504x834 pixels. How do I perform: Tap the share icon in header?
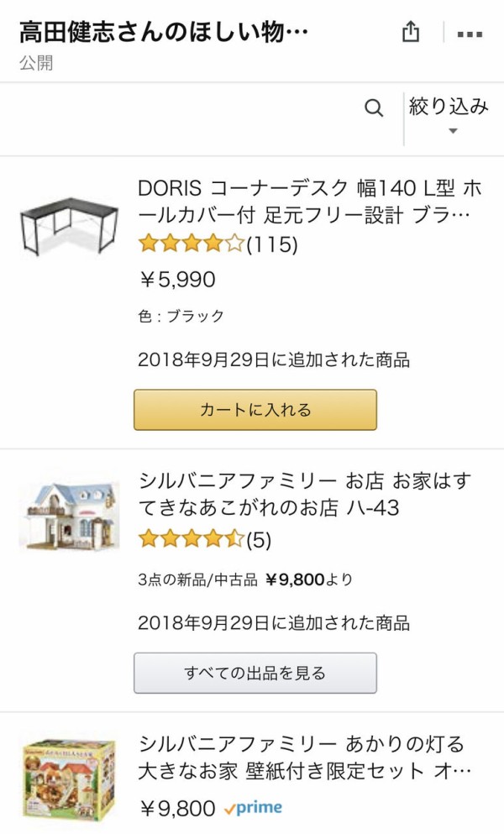coord(410,33)
